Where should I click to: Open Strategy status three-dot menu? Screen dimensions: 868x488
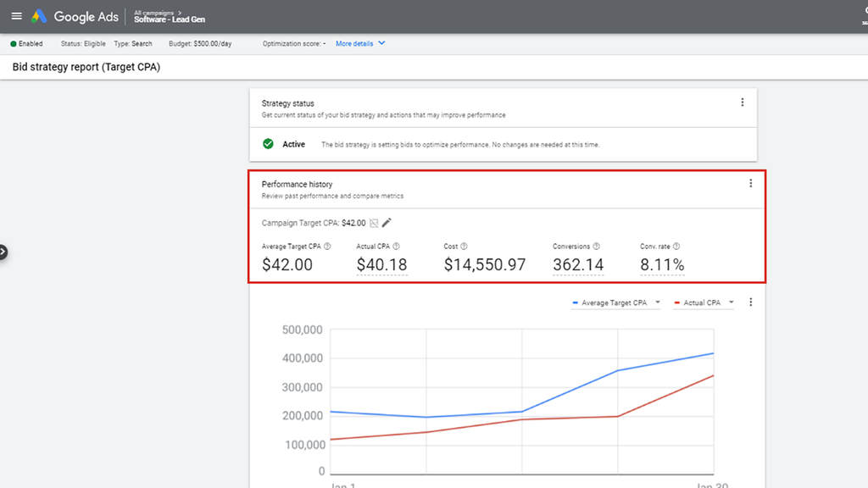click(743, 103)
